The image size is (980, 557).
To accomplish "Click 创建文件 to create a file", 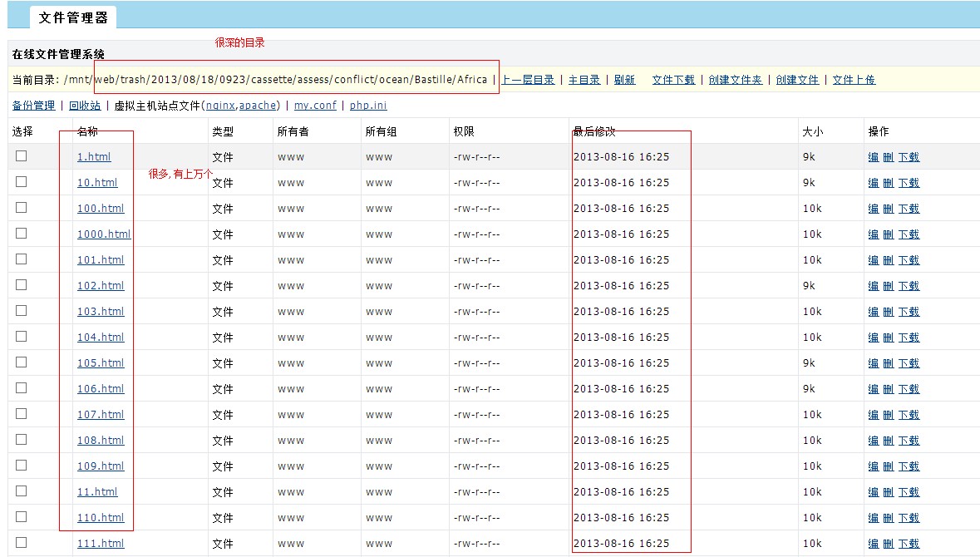I will pos(797,80).
